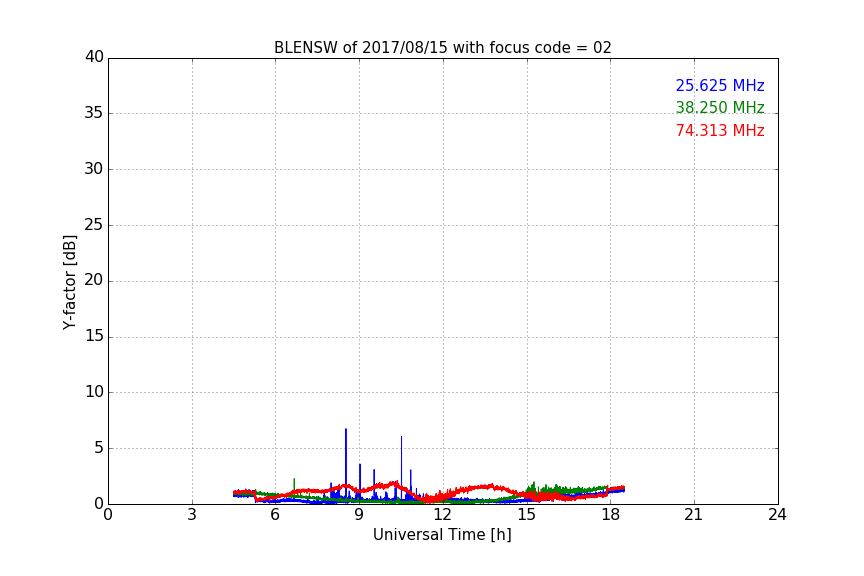864x576 pixels.
Task: Click the 3 tick label on the time axis
Action: (192, 515)
